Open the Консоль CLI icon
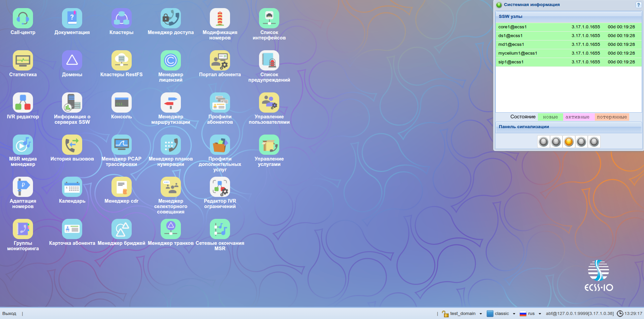Viewport: 644px width, 319px height. (122, 103)
